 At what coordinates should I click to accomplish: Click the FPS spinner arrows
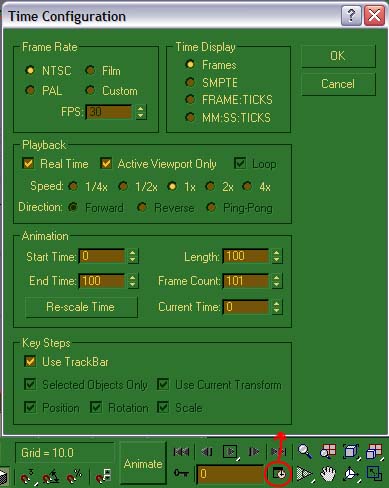141,112
